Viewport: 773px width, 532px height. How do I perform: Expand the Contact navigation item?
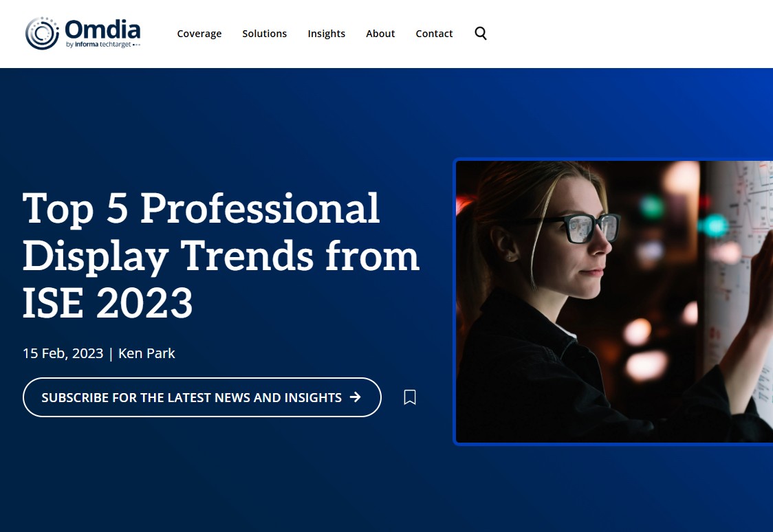(x=434, y=33)
